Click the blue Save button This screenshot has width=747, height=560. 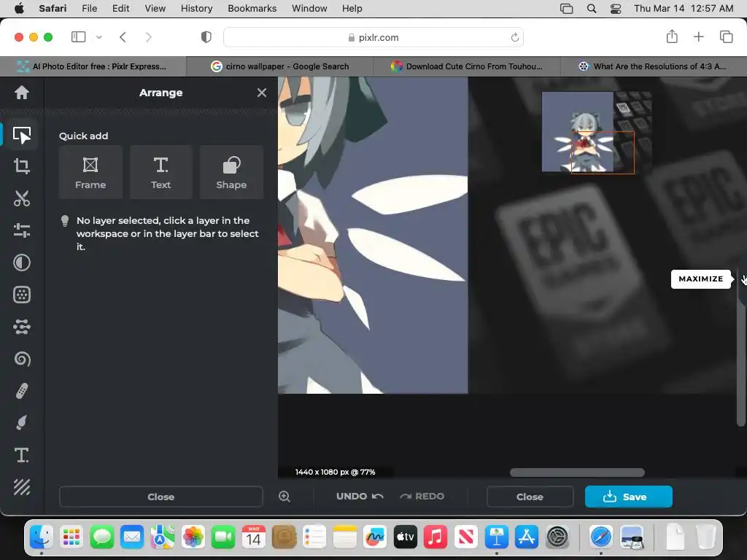tap(628, 497)
